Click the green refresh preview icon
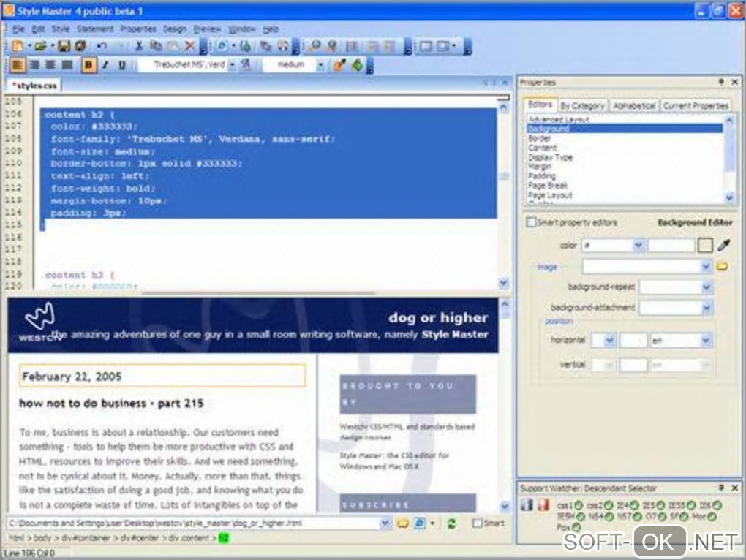The height and width of the screenshot is (560, 746). pos(451,523)
